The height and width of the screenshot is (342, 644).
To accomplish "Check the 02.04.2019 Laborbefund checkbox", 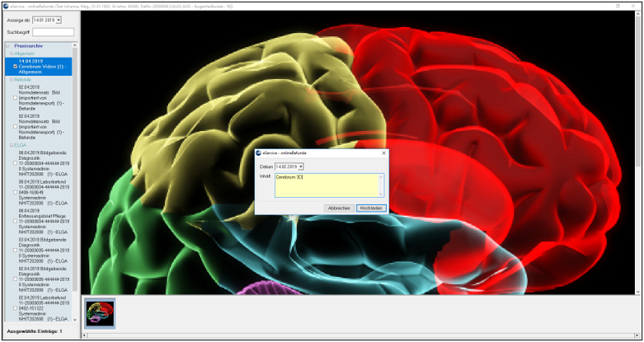I will coord(15,308).
